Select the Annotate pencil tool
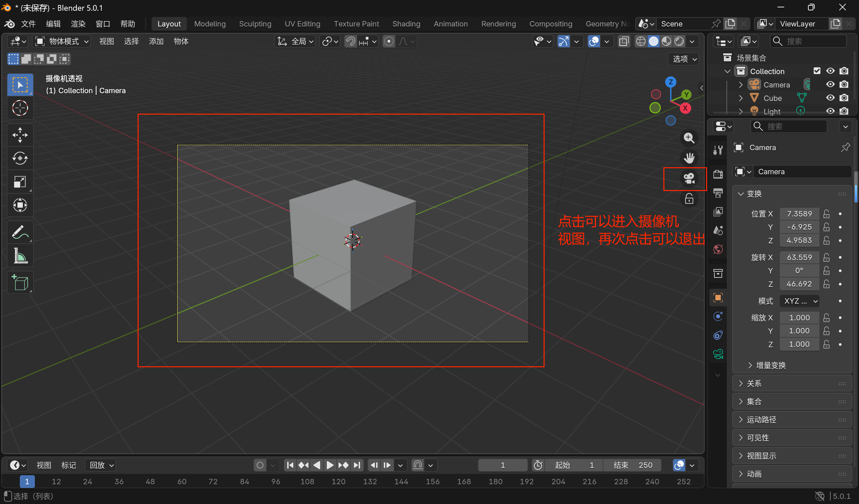859x504 pixels. click(20, 233)
